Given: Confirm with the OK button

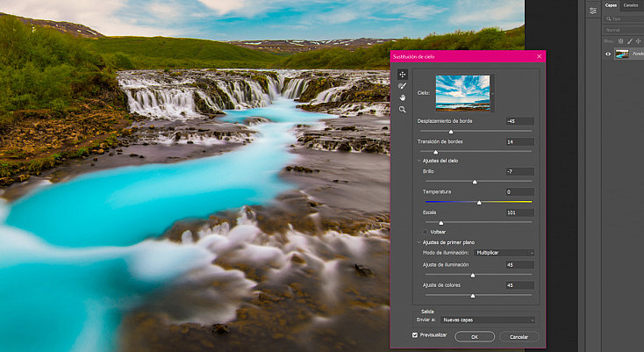Looking at the screenshot, I should (x=475, y=337).
